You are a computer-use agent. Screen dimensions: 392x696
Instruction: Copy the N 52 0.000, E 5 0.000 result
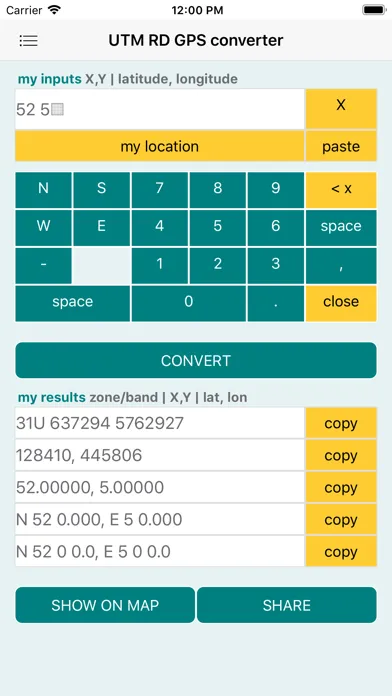tap(341, 519)
